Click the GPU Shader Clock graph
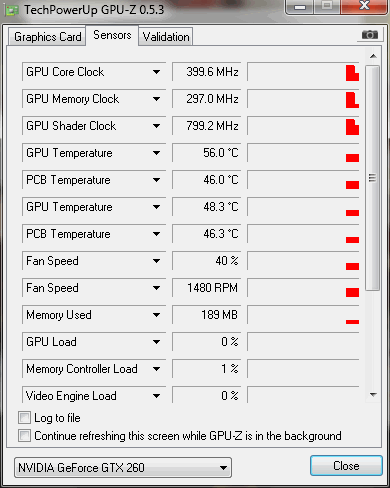The image size is (390, 488). point(303,126)
